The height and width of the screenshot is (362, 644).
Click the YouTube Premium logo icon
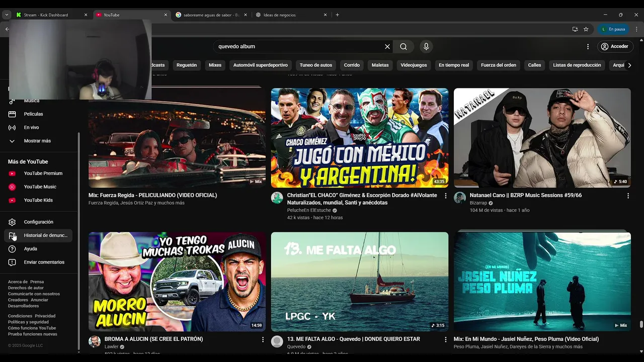[x=12, y=173]
